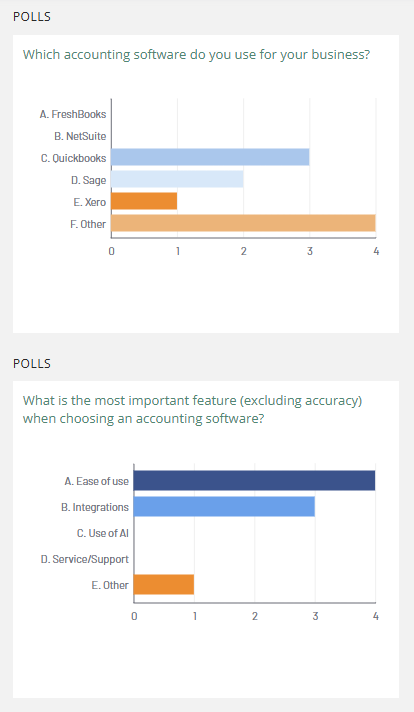Click the 'C. Use of AI' label

(103, 533)
